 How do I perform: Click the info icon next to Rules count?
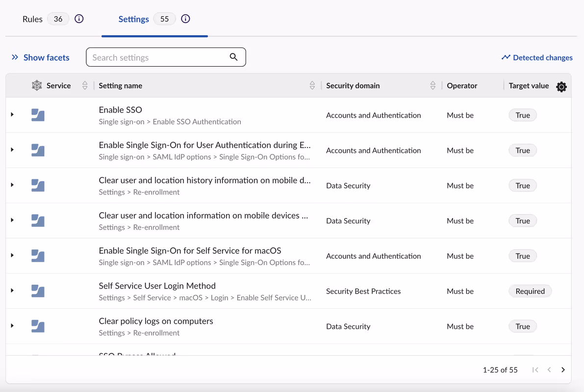(x=79, y=19)
